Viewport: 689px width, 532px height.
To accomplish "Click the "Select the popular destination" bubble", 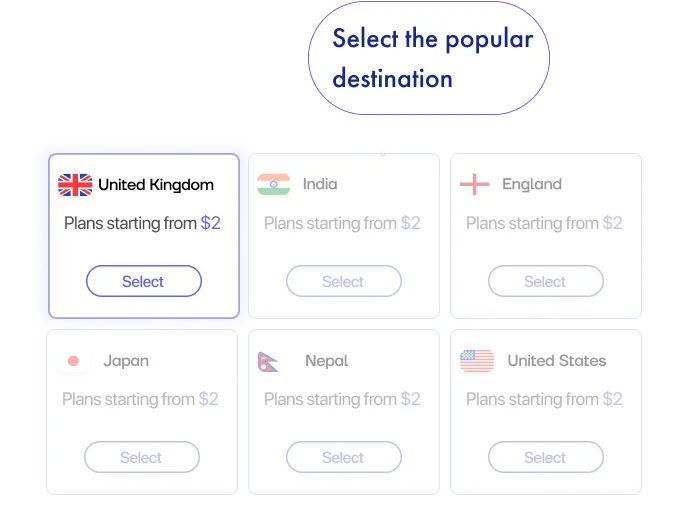I will (431, 58).
